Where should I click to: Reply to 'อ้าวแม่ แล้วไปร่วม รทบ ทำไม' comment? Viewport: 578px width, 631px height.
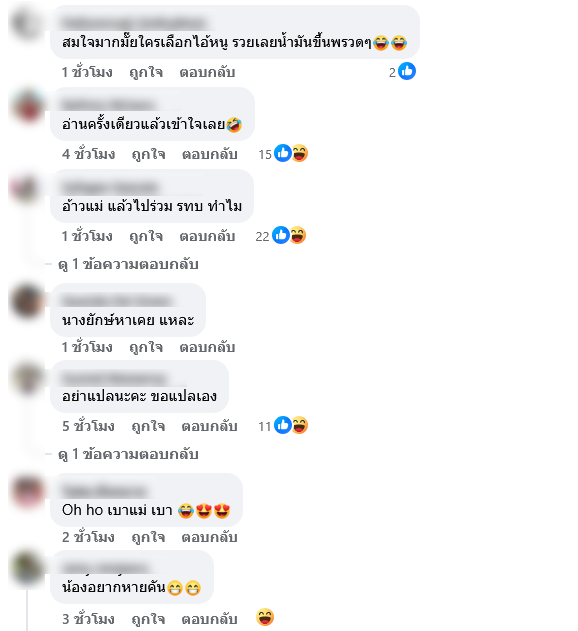click(x=207, y=236)
